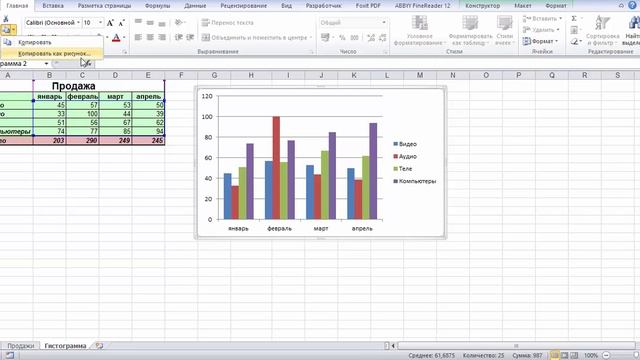Open the font size 10 dropdown
Screen dimensions: 640x360
(x=100, y=22)
